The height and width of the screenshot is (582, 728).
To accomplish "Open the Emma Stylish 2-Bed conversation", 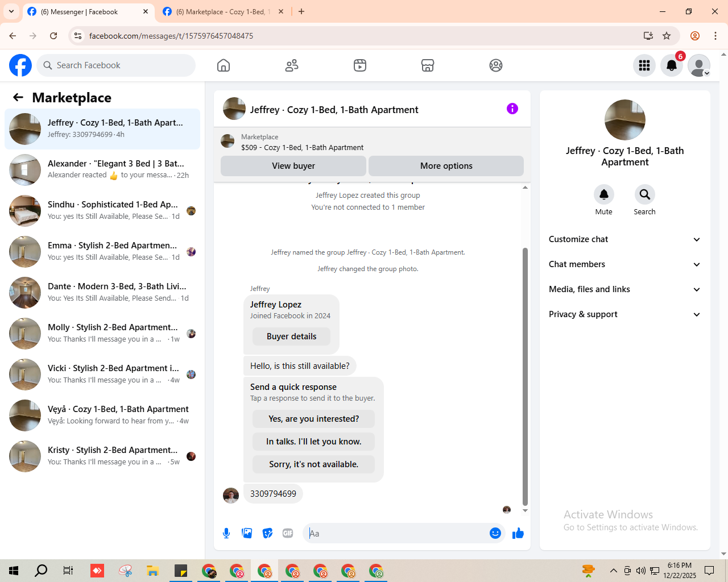I will [x=102, y=252].
